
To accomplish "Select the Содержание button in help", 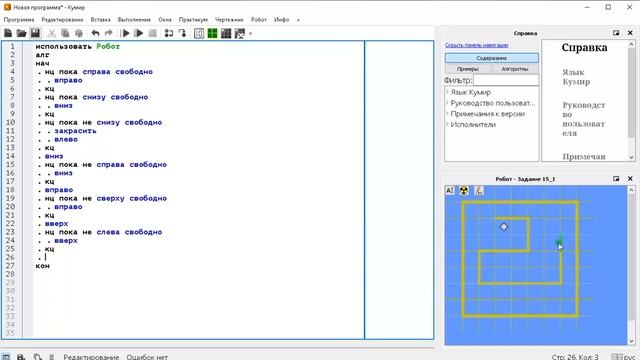I will click(x=491, y=58).
